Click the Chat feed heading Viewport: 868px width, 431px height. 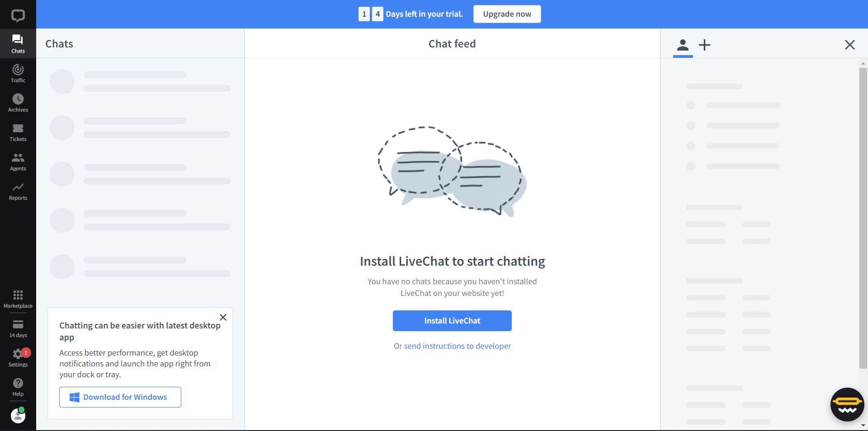452,44
